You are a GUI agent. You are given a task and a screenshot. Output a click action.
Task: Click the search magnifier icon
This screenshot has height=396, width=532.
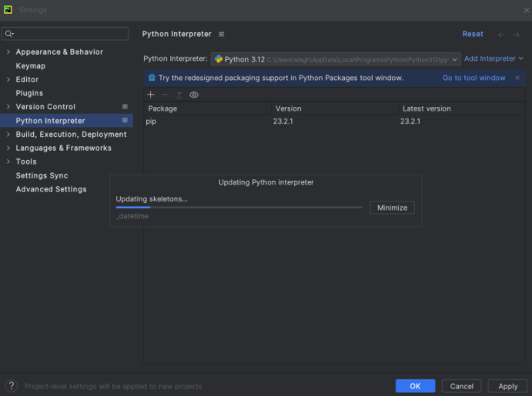(x=9, y=34)
